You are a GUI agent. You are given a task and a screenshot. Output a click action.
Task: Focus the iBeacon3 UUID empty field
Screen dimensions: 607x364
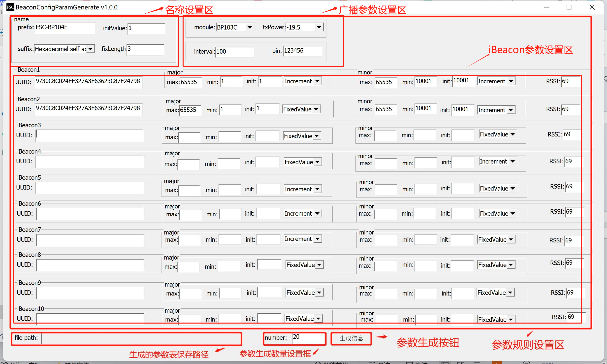[89, 135]
